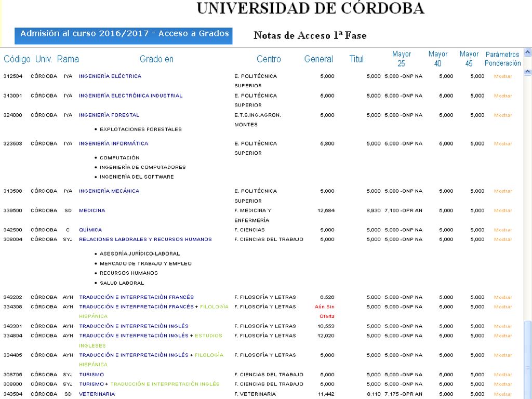
Task: Open the VETERINARIA degree link
Action: 97,394
